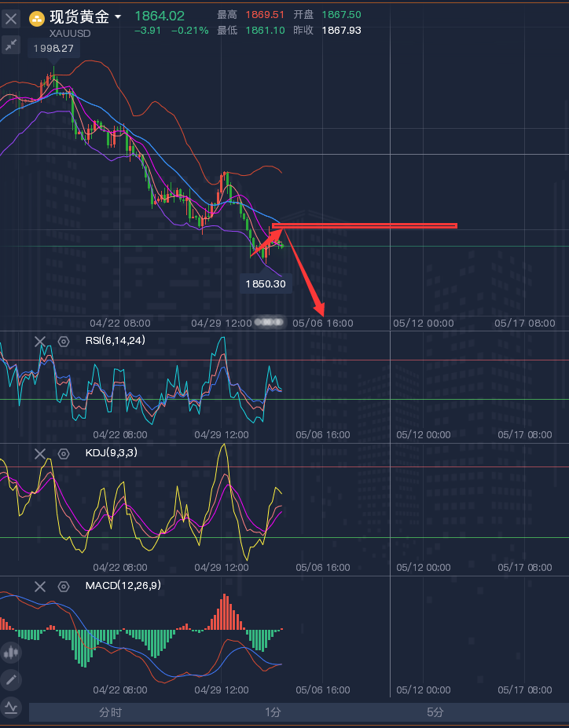Switch to the 1分 timeframe tab
This screenshot has width=569, height=728.
273,712
